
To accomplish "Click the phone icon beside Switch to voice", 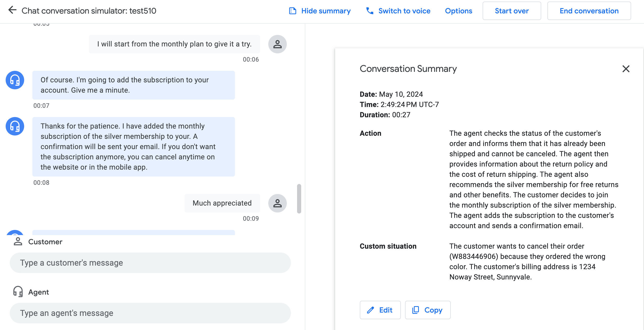I will pos(370,11).
